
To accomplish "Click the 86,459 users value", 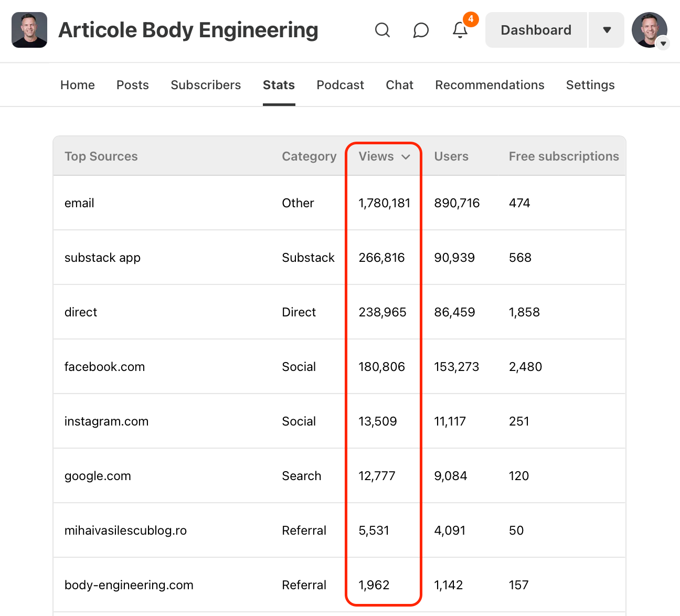I will tap(454, 312).
